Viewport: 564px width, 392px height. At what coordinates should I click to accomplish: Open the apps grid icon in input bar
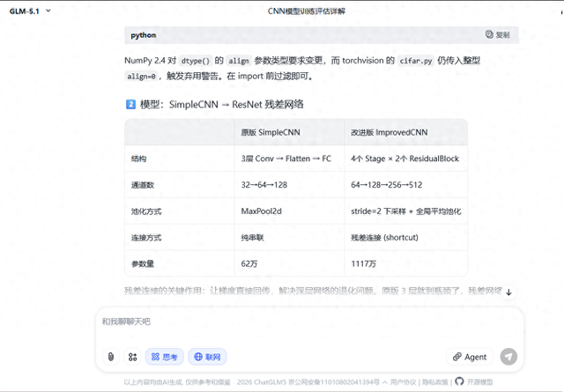tap(133, 357)
